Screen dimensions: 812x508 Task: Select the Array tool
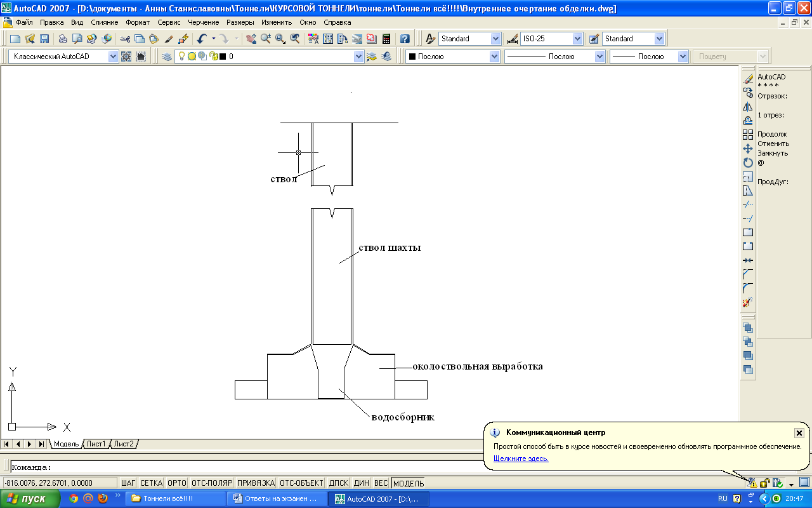tap(748, 135)
